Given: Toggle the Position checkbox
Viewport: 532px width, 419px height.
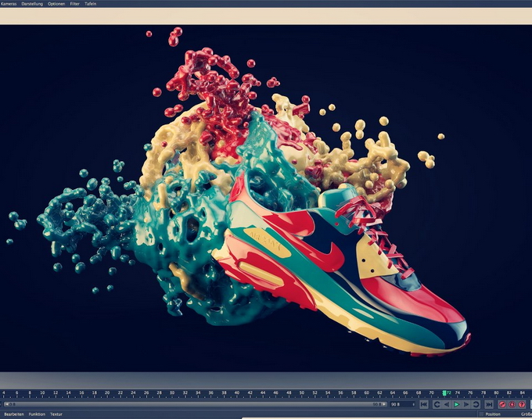Looking at the screenshot, I should pyautogui.click(x=481, y=414).
